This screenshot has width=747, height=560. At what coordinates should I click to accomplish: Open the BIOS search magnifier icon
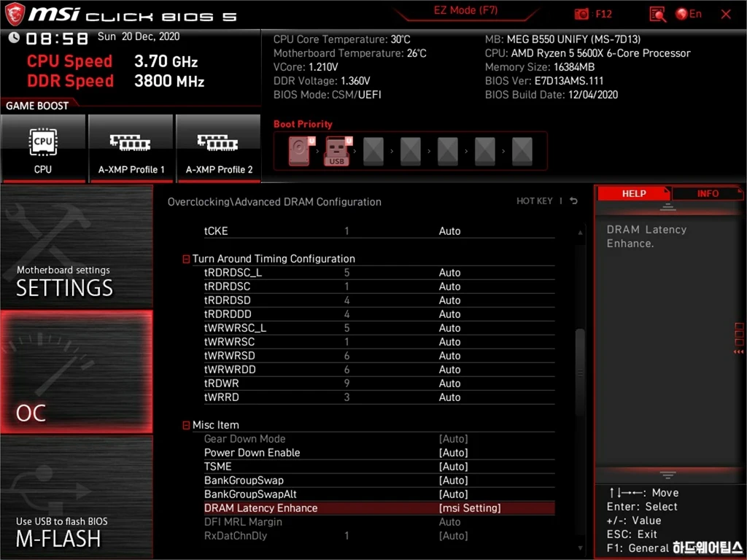tap(657, 15)
